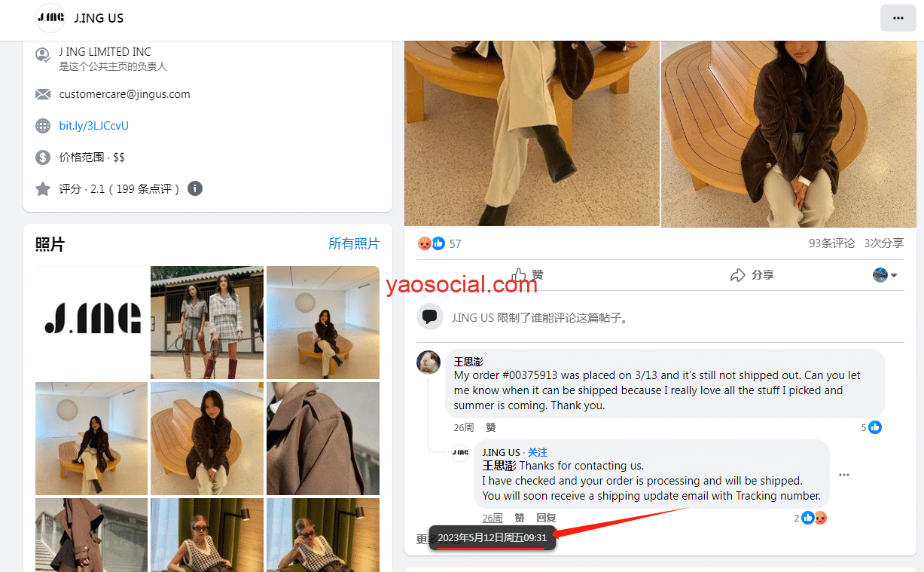Image resolution: width=924 pixels, height=572 pixels.
Task: Open 王思澎's commenter profile picture
Action: (x=428, y=362)
